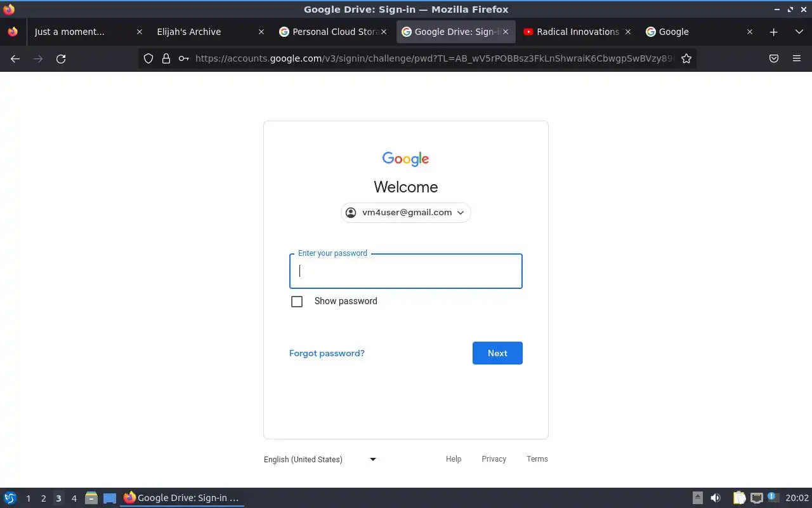The width and height of the screenshot is (812, 508).
Task: Switch to Elijah's Archive tab
Action: tap(209, 32)
